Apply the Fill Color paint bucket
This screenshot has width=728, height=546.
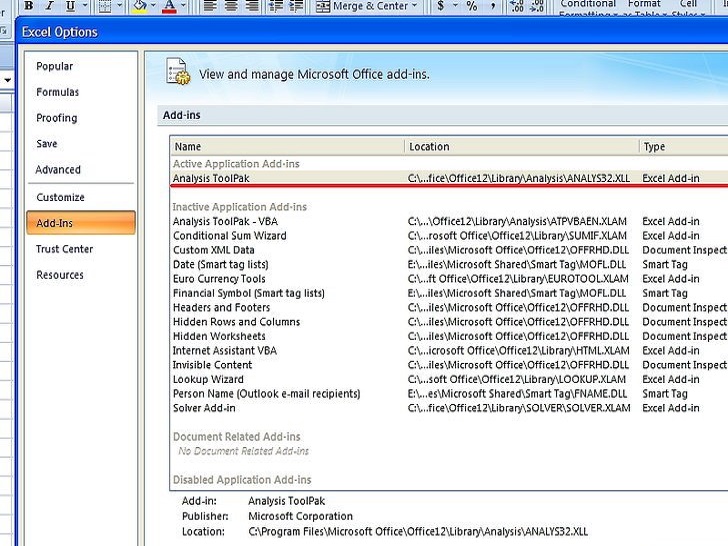tap(139, 6)
